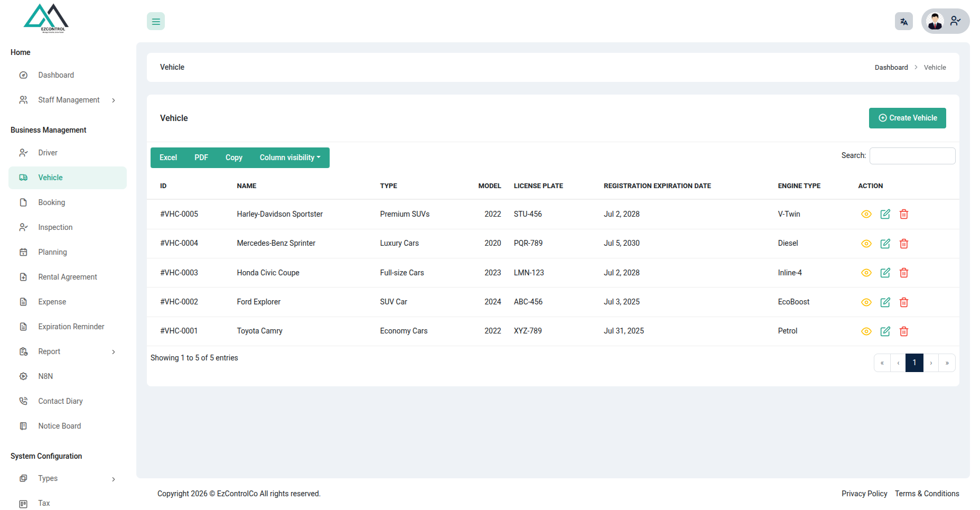Image resolution: width=980 pixels, height=510 pixels.
Task: Edit the Harley-Davidson Sportster vehicle
Action: (885, 214)
